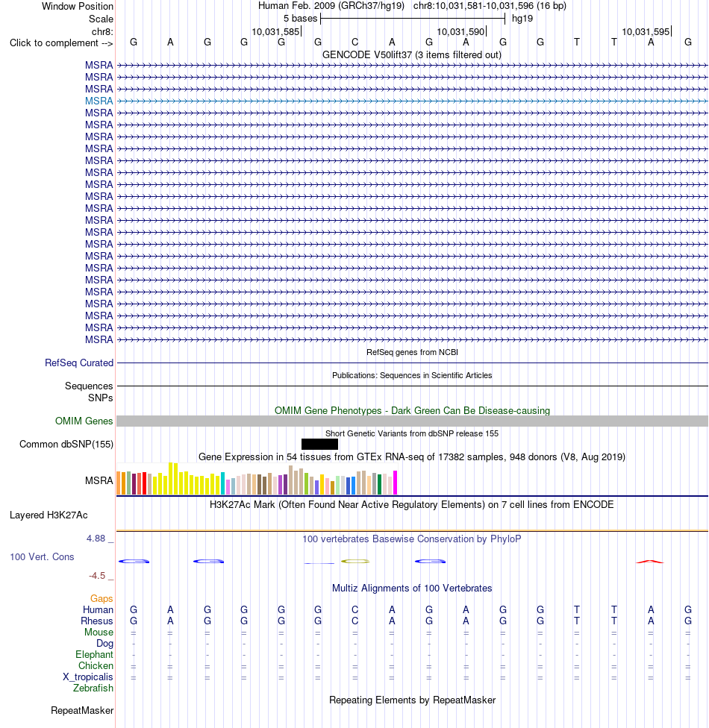This screenshot has width=709, height=728.
Task: Open the Common dbSNP(155) track label
Action: [66, 445]
